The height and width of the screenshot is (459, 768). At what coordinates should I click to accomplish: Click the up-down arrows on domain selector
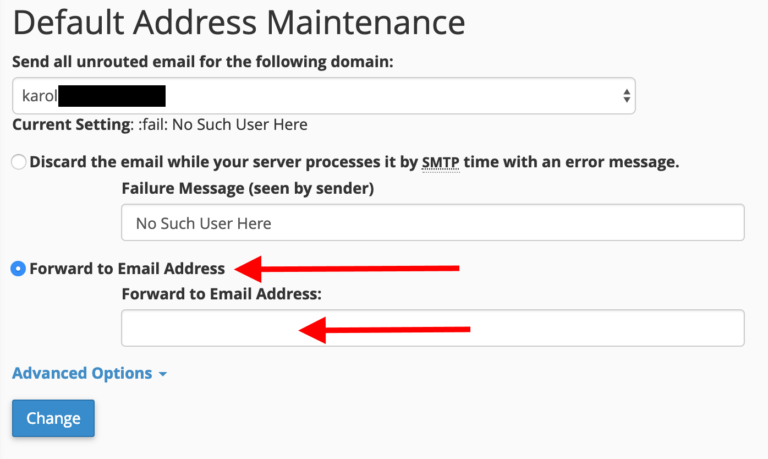tap(626, 96)
